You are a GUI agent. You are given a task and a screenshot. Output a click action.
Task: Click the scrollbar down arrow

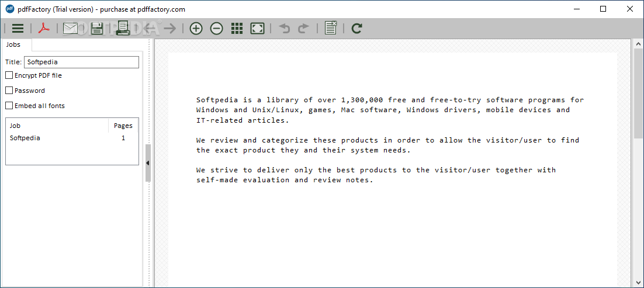click(x=639, y=282)
